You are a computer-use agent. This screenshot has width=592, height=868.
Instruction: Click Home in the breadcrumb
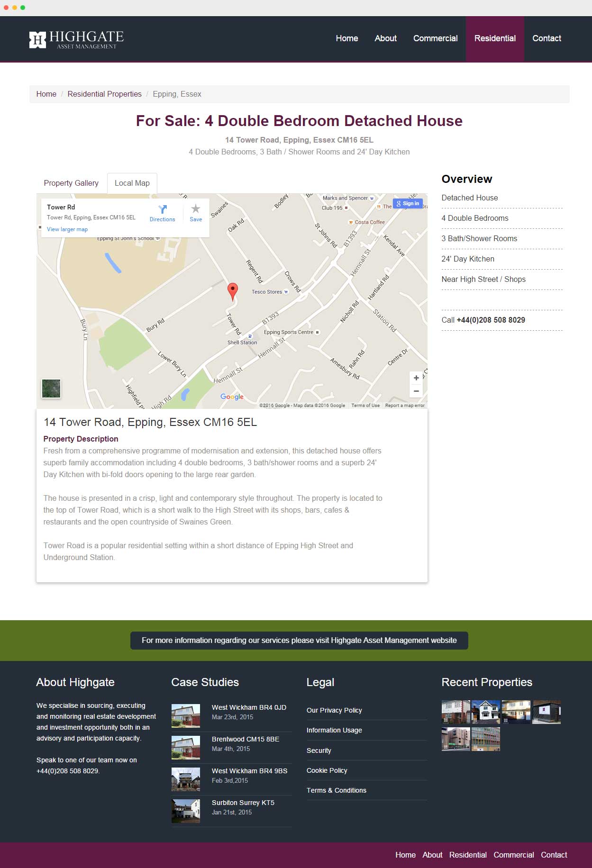46,94
